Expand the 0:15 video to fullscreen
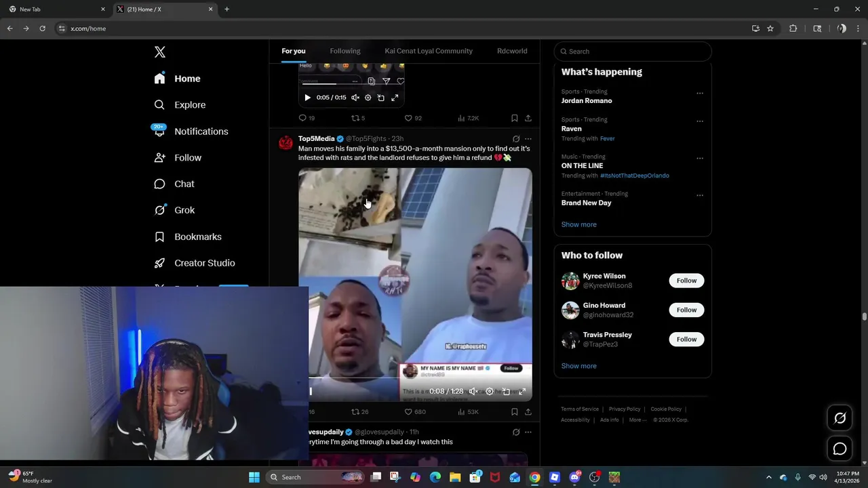868x488 pixels. click(x=395, y=98)
